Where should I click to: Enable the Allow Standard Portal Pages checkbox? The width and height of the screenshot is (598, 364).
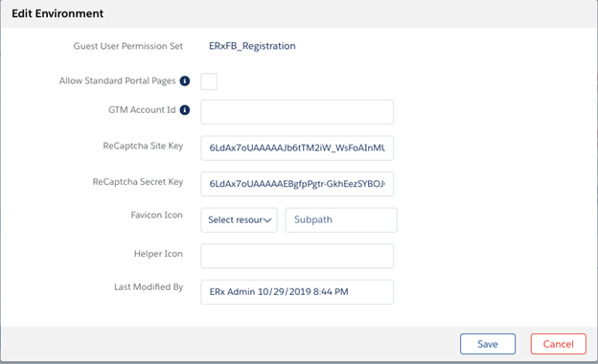pos(209,81)
